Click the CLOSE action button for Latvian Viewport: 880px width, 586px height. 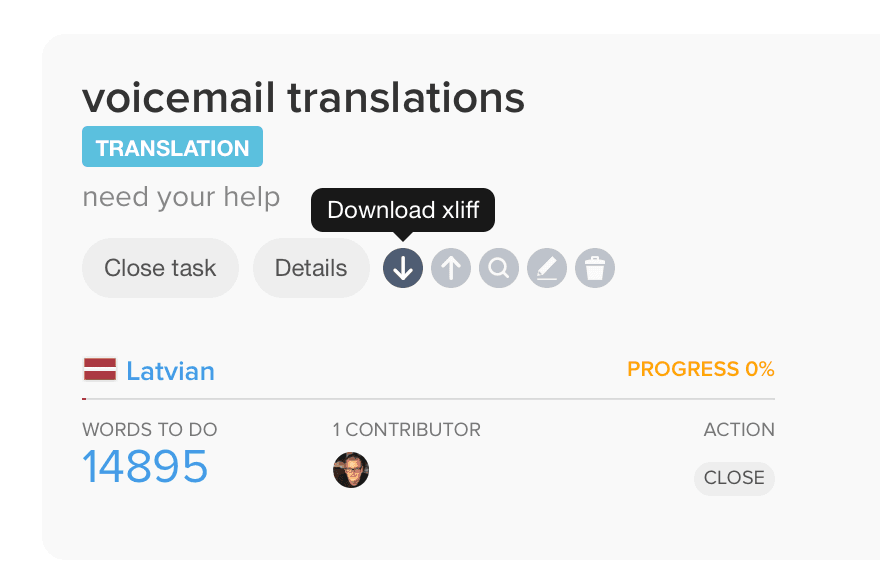tap(734, 478)
